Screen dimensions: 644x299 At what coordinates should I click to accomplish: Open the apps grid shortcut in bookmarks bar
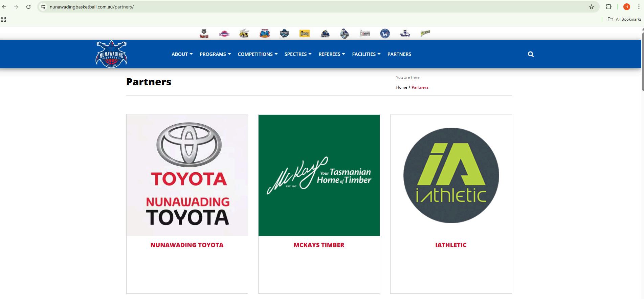tap(4, 19)
